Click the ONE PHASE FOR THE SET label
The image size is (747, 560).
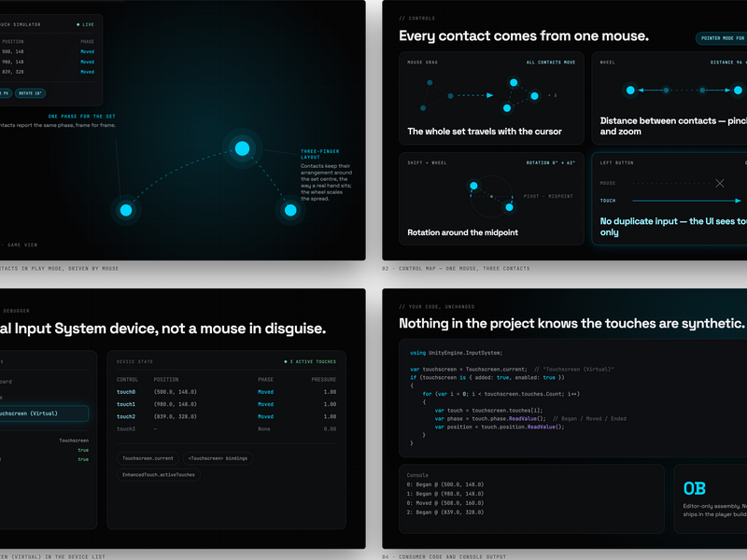[81, 116]
